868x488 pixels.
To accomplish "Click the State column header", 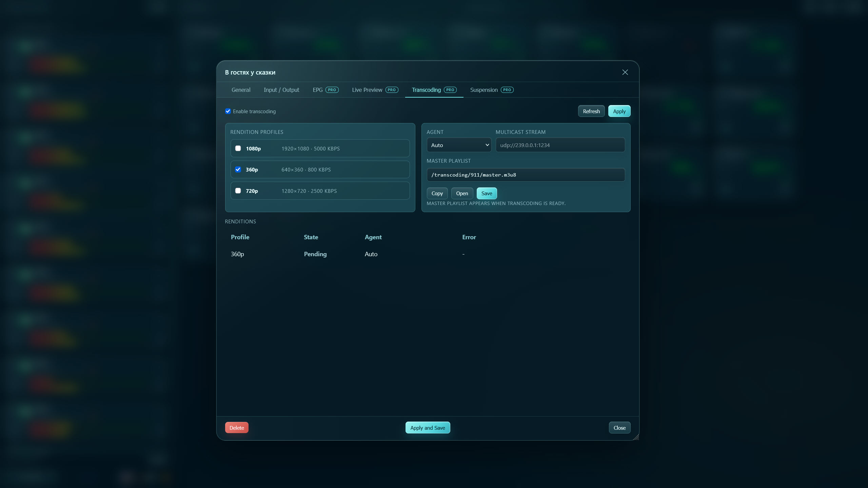I will click(311, 237).
